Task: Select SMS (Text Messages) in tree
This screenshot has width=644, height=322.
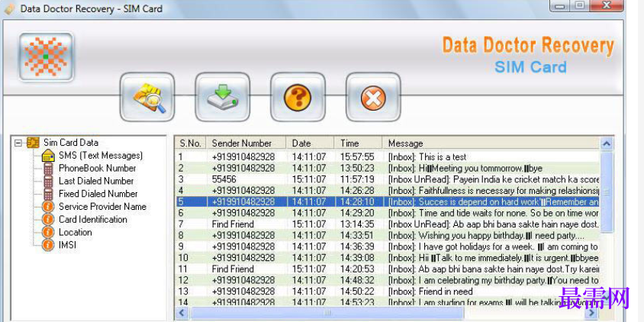Action: [101, 156]
